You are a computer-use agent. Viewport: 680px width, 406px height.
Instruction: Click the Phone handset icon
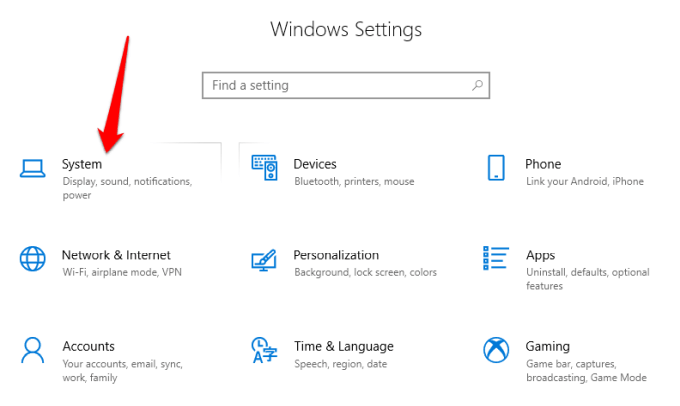(x=496, y=168)
